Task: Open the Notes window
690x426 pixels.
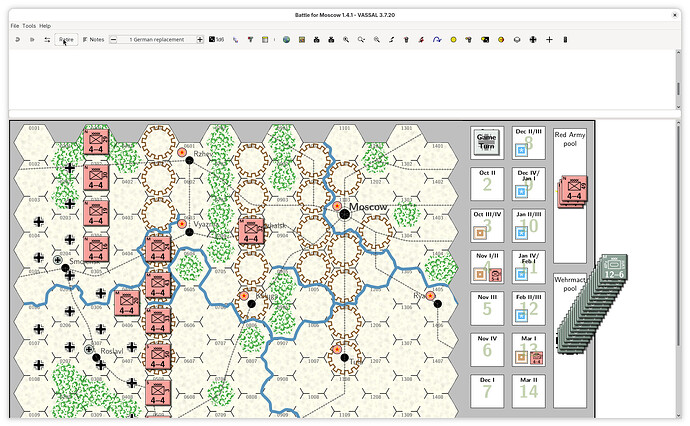Action: click(93, 39)
